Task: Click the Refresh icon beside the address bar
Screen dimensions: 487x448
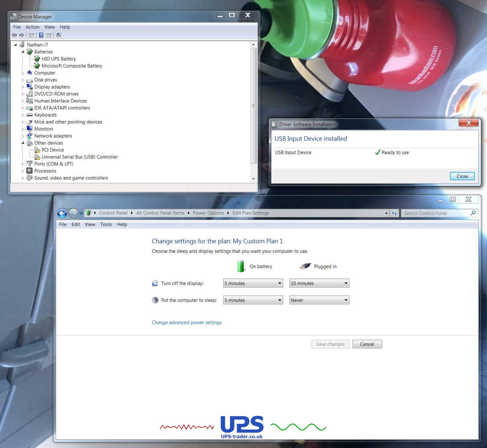Action: coord(394,213)
